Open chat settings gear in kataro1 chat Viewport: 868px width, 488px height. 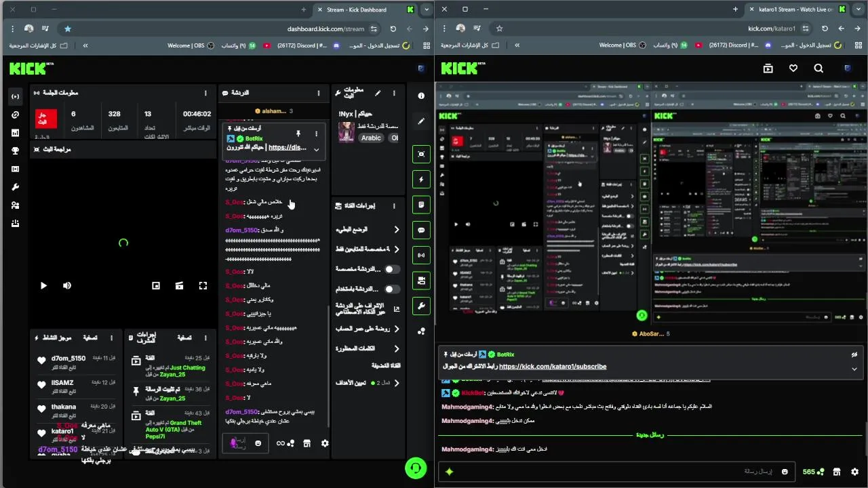pyautogui.click(x=854, y=472)
